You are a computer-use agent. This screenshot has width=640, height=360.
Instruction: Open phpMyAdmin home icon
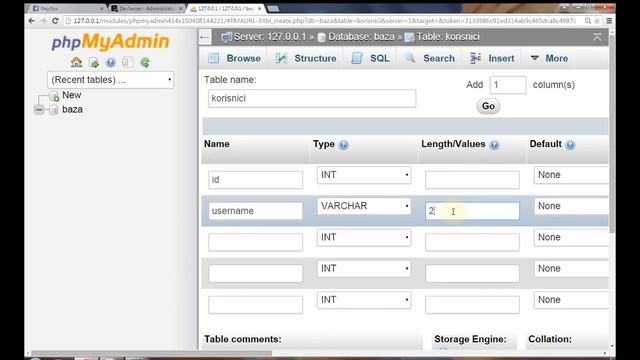(x=76, y=62)
